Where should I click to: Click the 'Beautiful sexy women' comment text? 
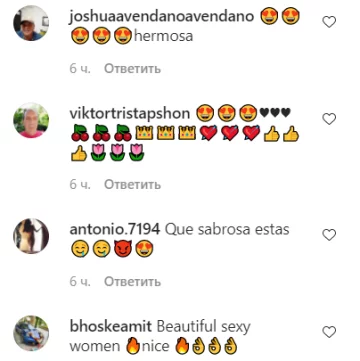click(160, 337)
